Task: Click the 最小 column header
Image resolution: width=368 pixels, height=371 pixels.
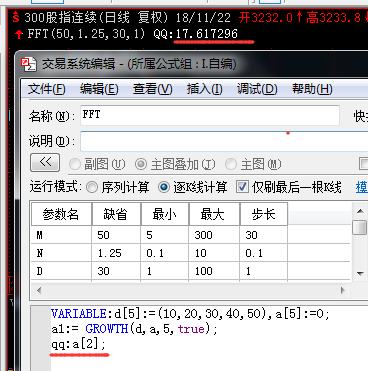Action: click(x=165, y=214)
